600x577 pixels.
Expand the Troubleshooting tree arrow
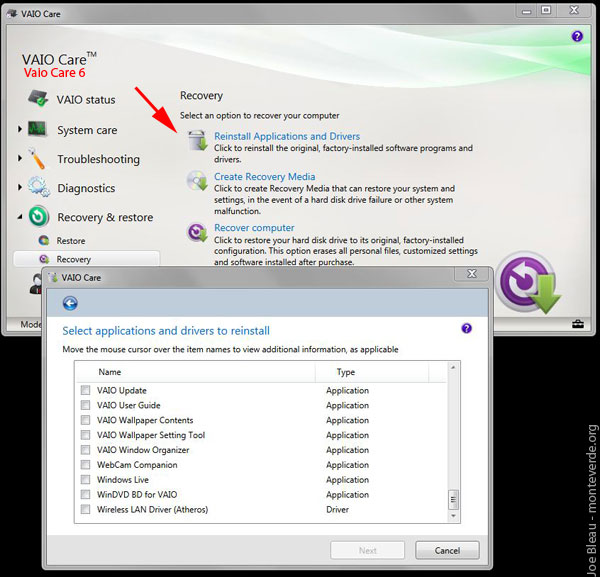pos(20,158)
